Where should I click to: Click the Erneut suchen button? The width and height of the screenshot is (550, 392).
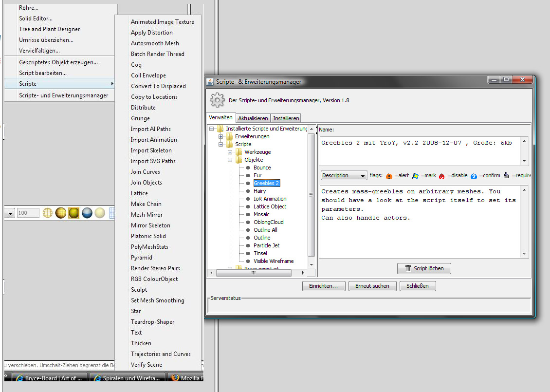(372, 286)
